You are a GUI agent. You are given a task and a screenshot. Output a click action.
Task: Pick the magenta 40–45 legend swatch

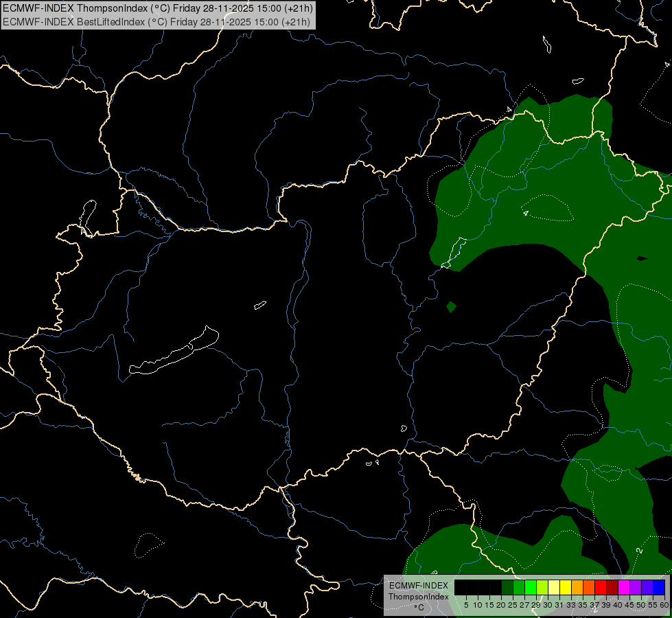click(x=623, y=587)
